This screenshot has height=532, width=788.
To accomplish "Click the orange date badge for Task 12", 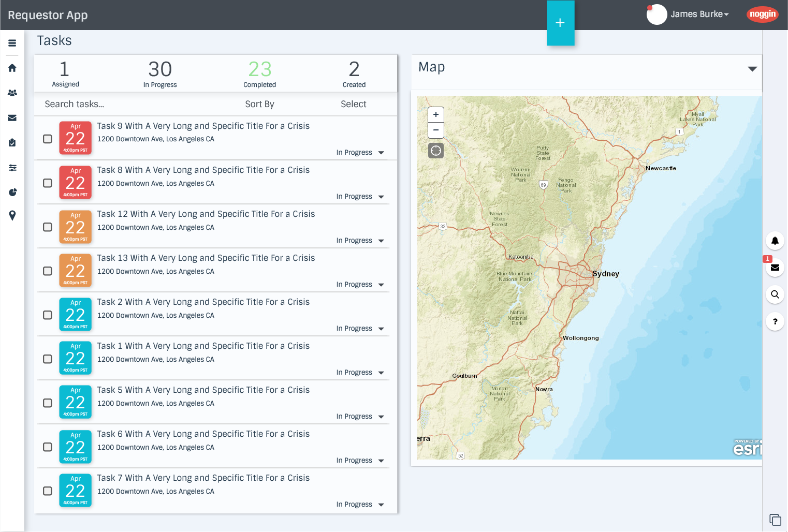I will click(x=76, y=226).
